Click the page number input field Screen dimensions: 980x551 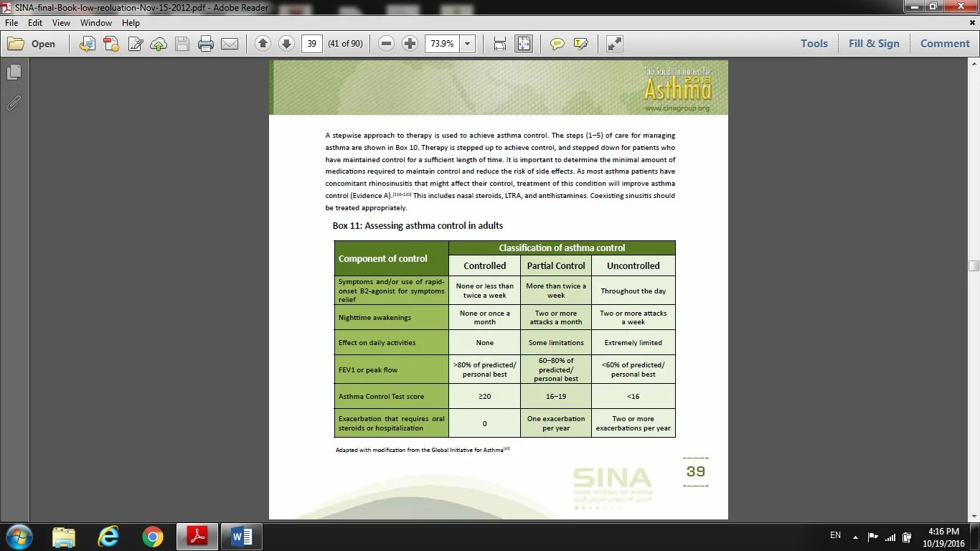(x=311, y=44)
